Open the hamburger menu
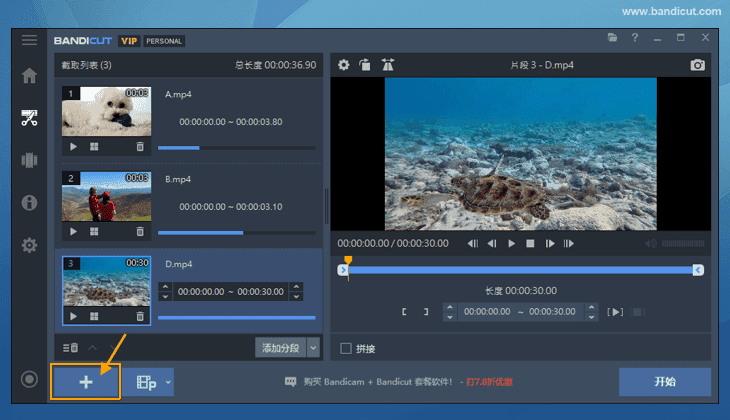The width and height of the screenshot is (730, 420). [x=29, y=40]
